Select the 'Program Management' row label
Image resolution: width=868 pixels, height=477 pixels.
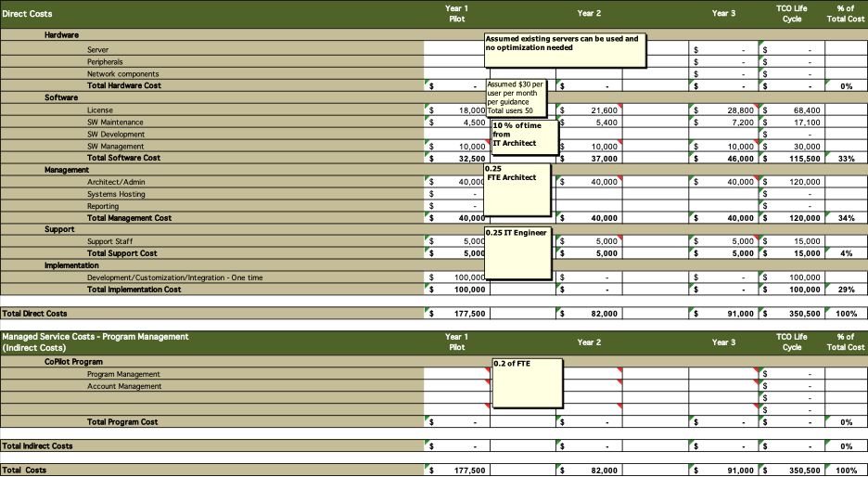(x=123, y=375)
